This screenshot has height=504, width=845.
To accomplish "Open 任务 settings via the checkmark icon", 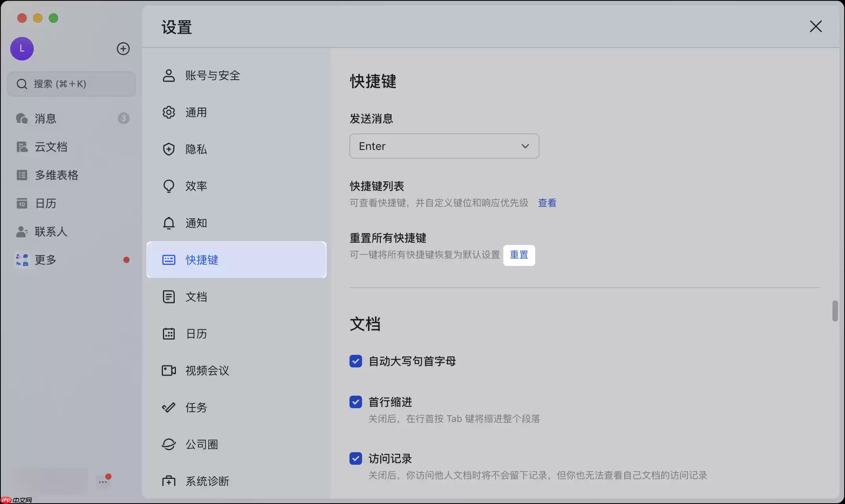I will 196,407.
